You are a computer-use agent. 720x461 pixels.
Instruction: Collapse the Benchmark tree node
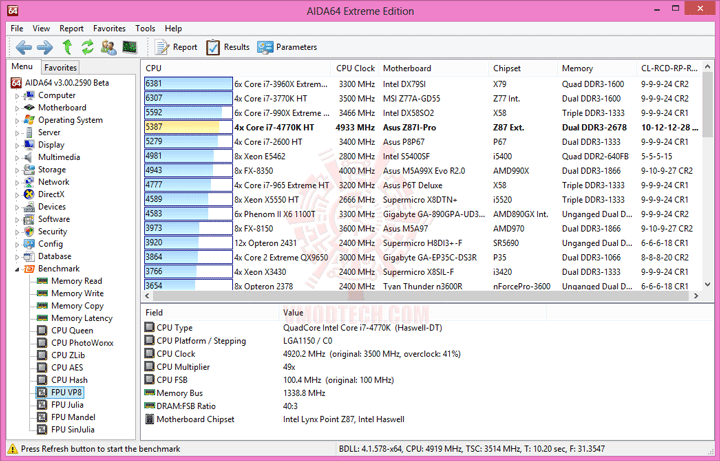pos(17,270)
